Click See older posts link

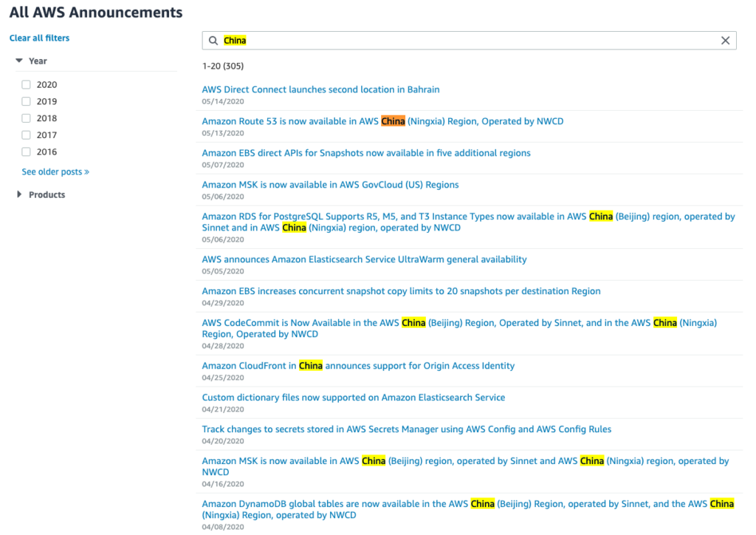pyautogui.click(x=55, y=172)
